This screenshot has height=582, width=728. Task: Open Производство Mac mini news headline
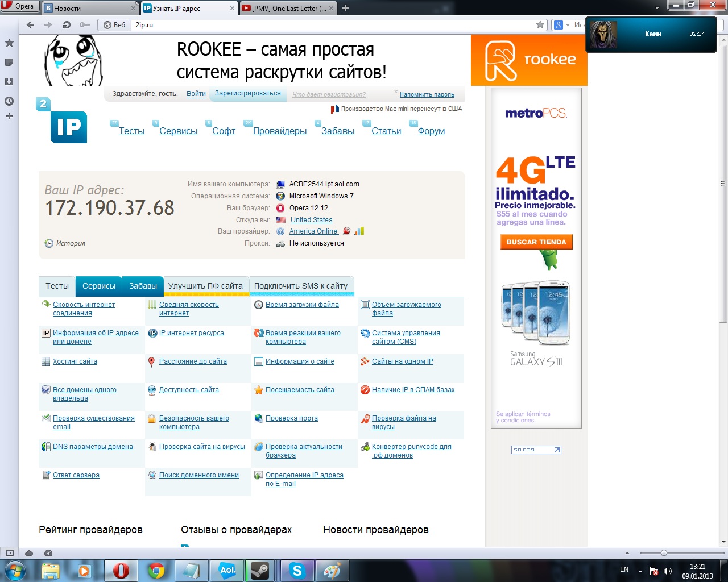(402, 109)
